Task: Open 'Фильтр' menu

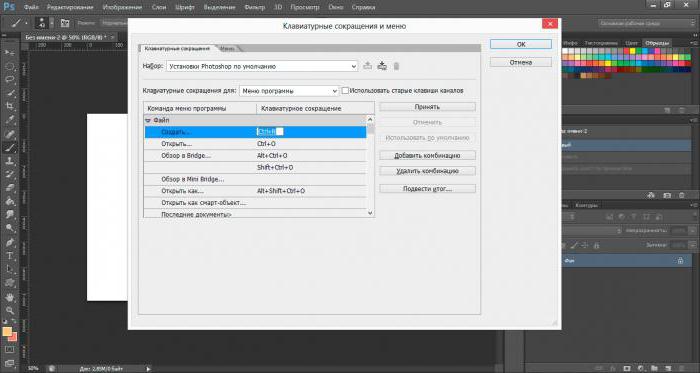Action: tap(253, 7)
